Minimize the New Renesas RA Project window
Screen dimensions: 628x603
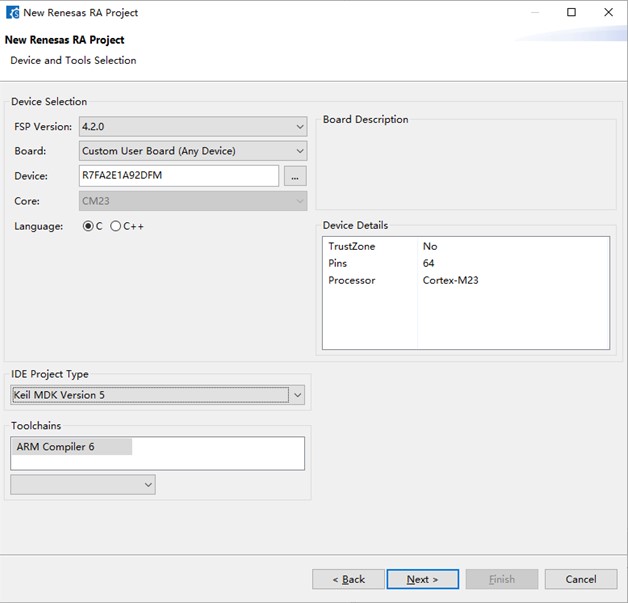click(x=532, y=13)
